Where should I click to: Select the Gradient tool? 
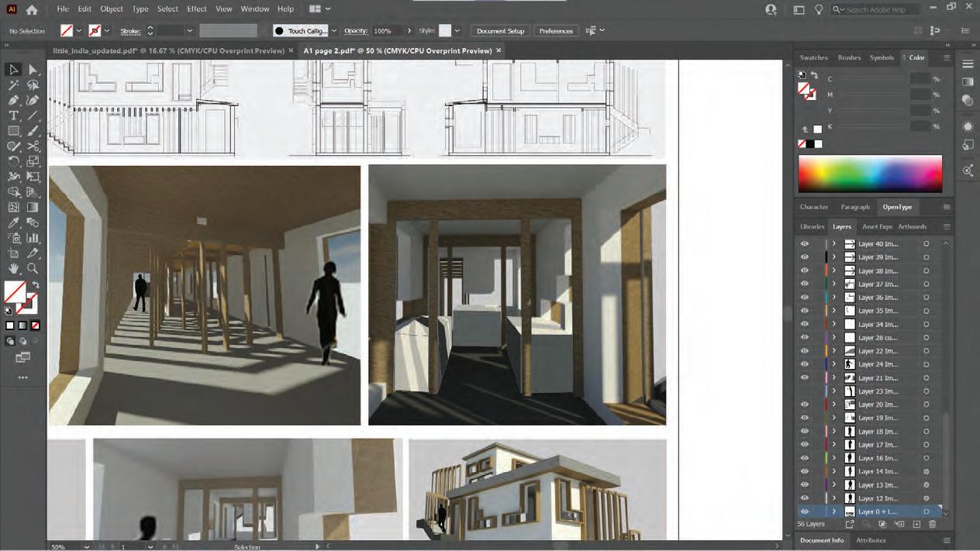[x=33, y=208]
